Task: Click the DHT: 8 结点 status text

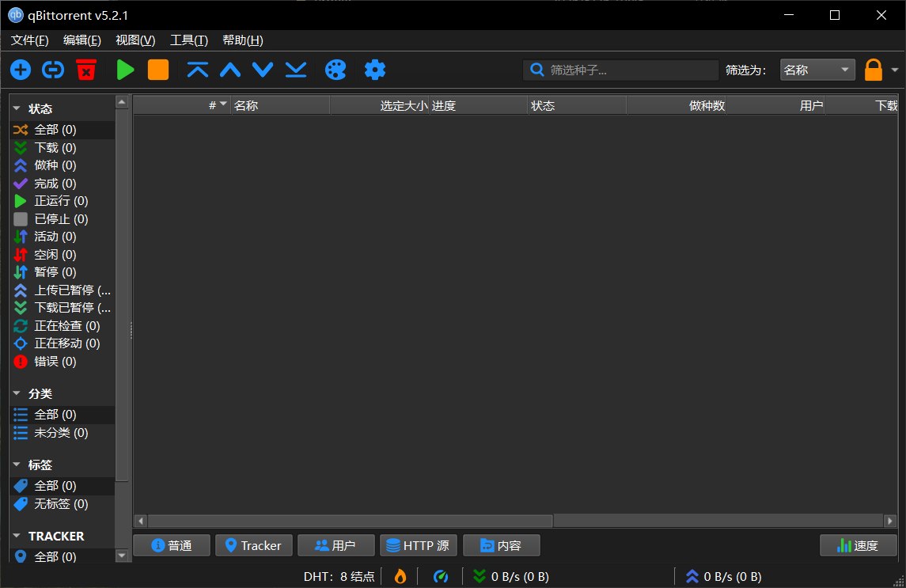Action: 339,576
